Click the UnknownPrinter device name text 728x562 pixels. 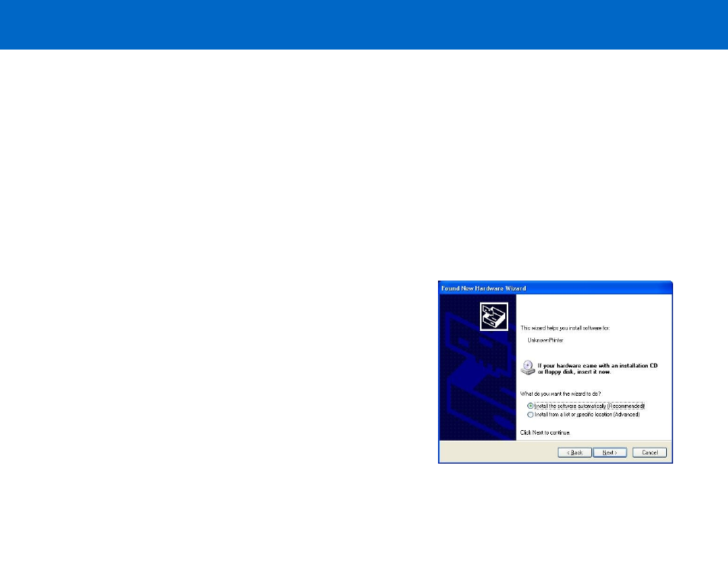[x=546, y=340]
